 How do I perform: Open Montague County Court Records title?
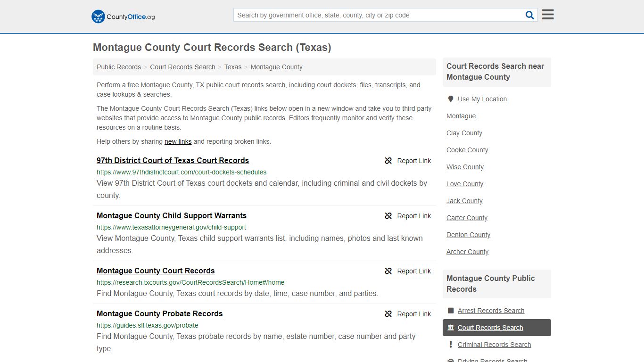[156, 271]
